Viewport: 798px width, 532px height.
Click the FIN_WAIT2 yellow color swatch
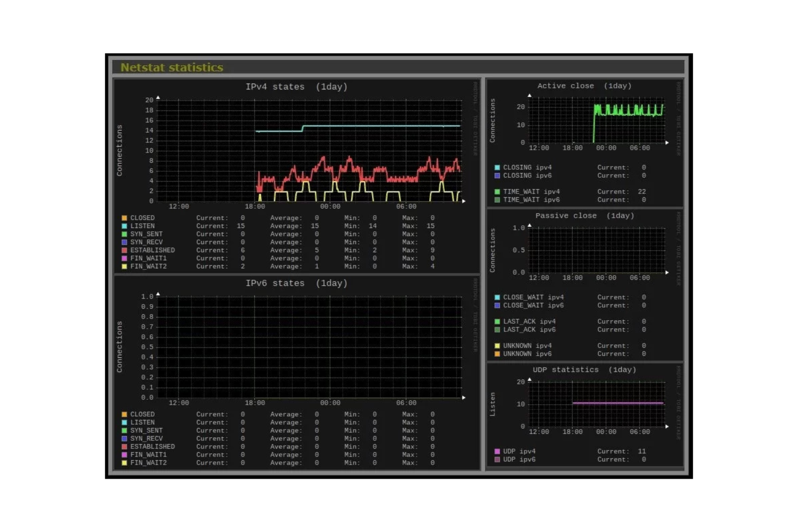[x=125, y=266]
